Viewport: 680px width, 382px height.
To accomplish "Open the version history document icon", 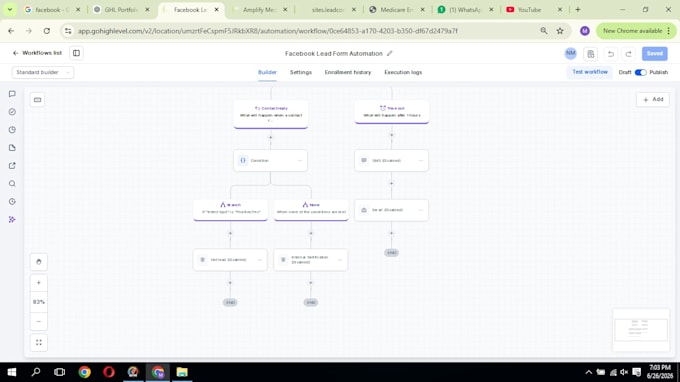I will coord(591,54).
